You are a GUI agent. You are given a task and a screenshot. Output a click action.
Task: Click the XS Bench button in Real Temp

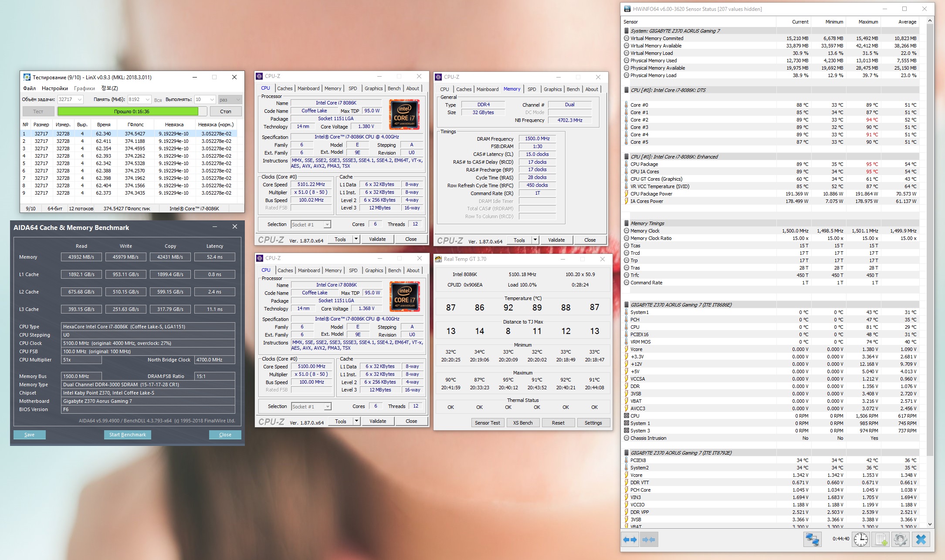(522, 423)
